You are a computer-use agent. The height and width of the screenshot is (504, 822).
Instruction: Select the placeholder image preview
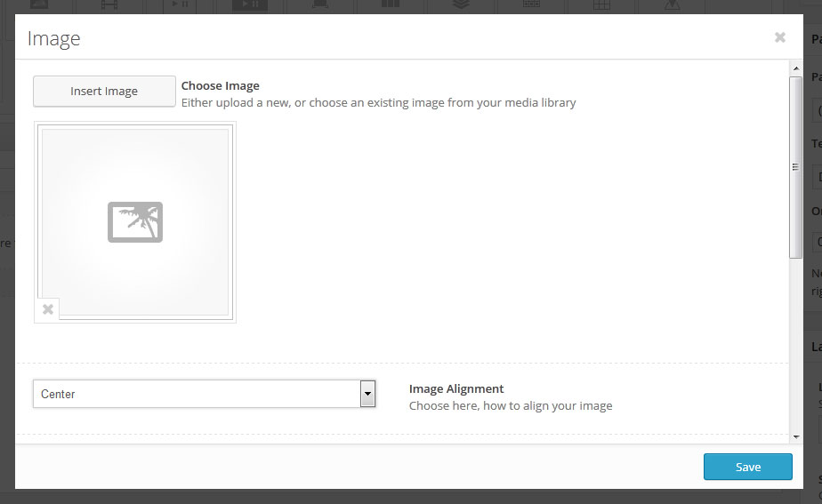pyautogui.click(x=135, y=222)
